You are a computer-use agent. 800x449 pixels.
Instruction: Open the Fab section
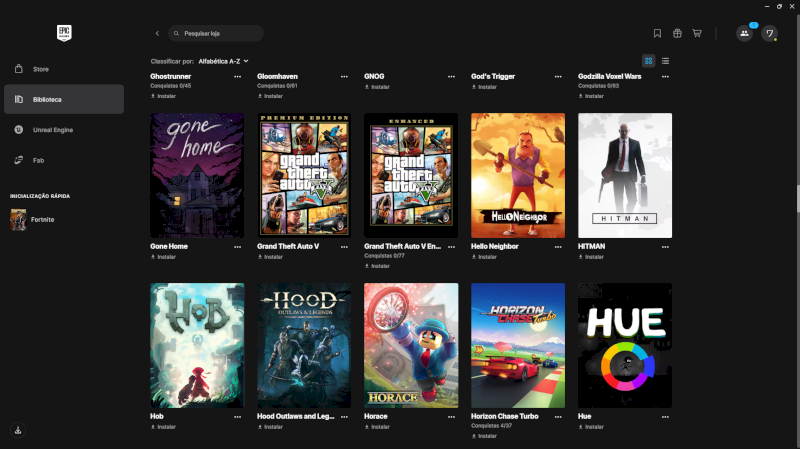pyautogui.click(x=64, y=160)
